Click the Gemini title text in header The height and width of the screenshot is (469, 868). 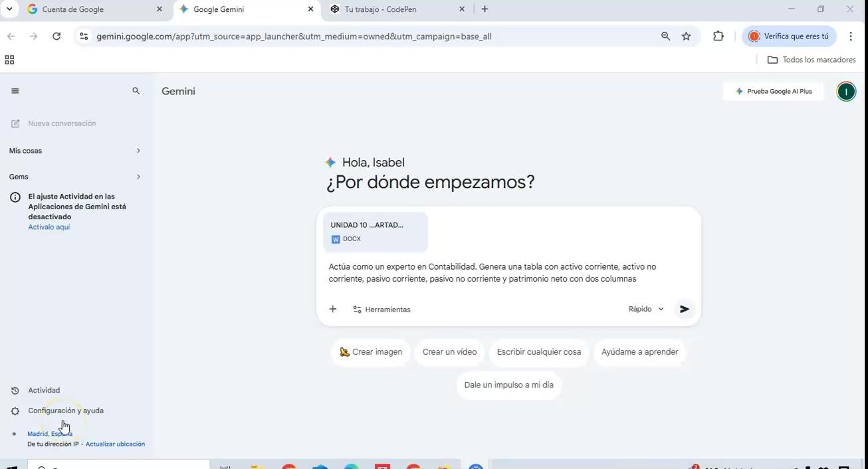click(x=178, y=92)
